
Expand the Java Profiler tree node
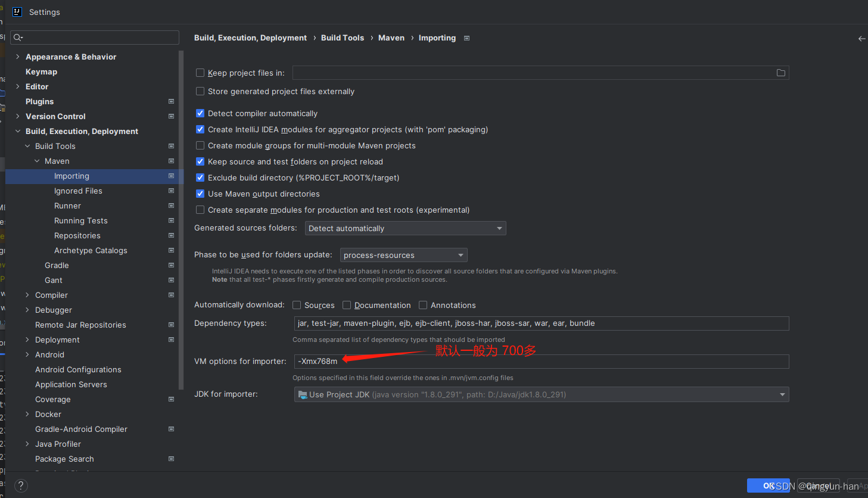27,444
